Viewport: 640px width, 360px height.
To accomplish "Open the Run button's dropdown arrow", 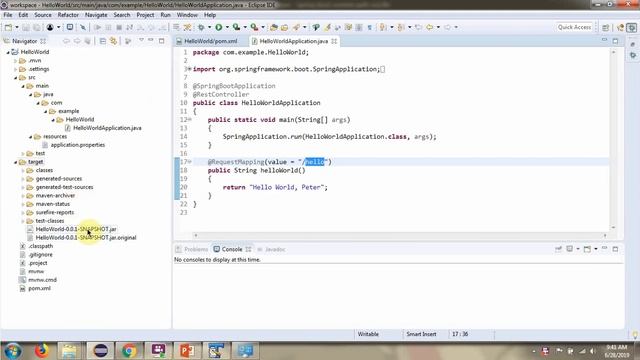I will point(227,27).
